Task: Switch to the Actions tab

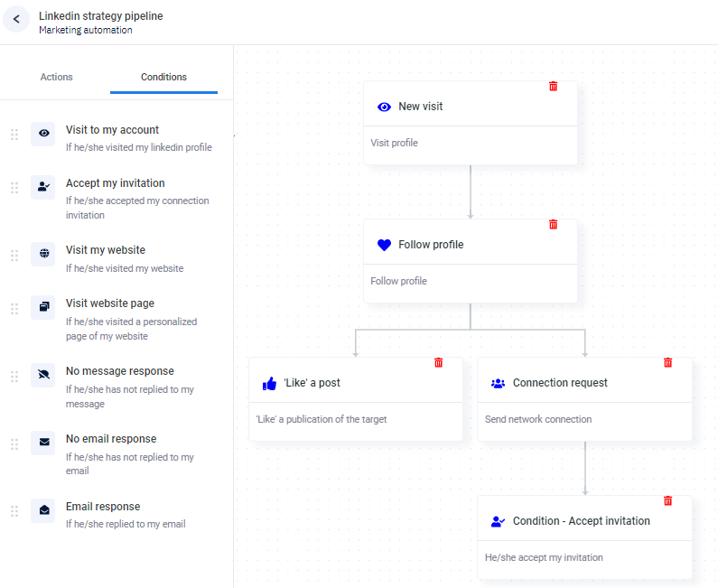Action: [x=56, y=78]
